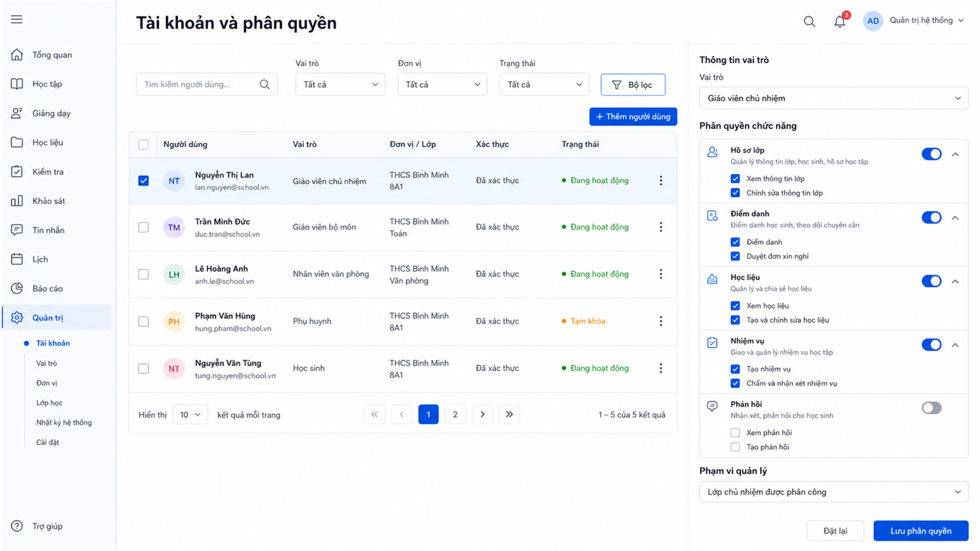
Task: Toggle the select-all users checkbox
Action: 144,145
